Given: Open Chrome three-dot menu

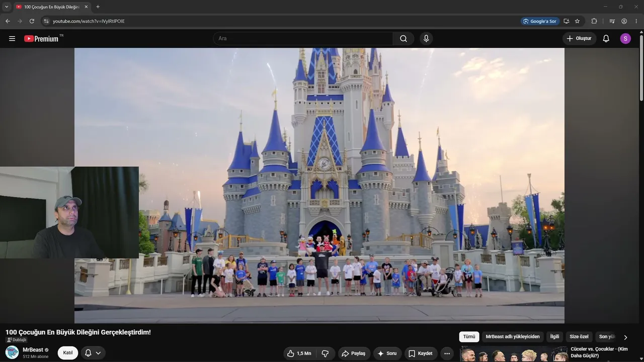Looking at the screenshot, I should [636, 21].
